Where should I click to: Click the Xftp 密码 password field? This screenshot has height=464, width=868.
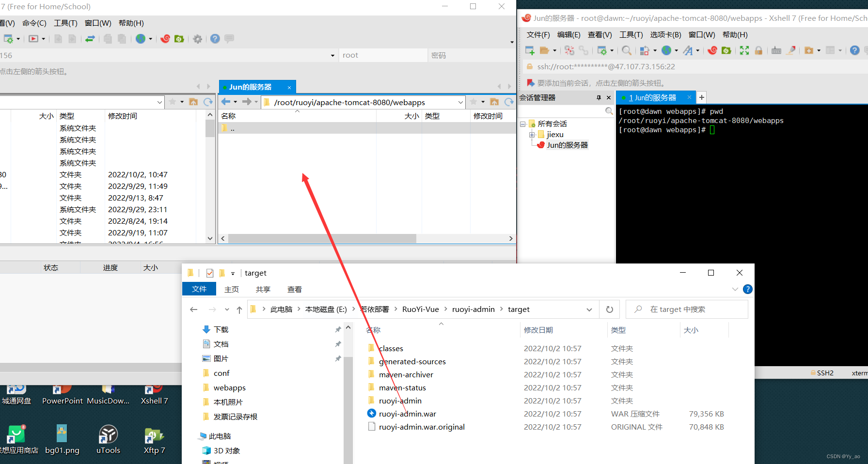[472, 55]
